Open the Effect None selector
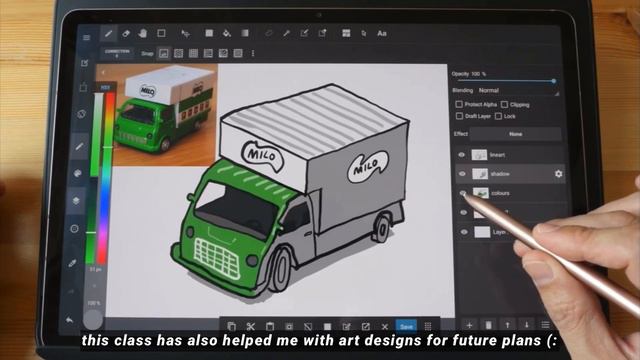The image size is (640, 360). coord(516,134)
